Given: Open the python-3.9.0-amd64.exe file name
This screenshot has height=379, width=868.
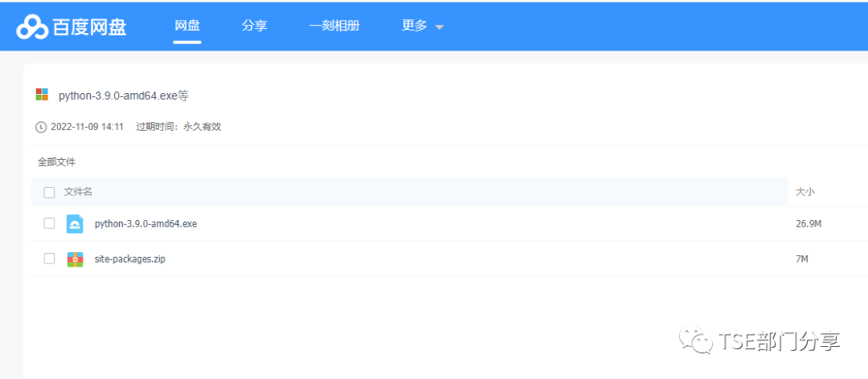Looking at the screenshot, I should 146,223.
